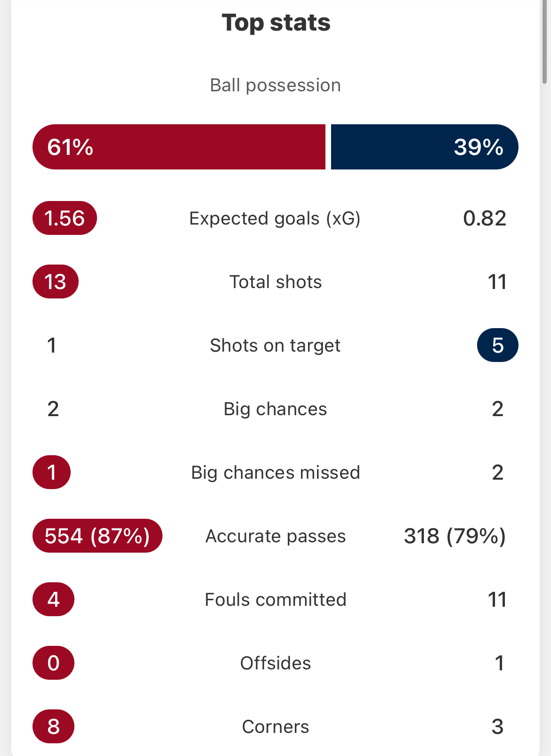The height and width of the screenshot is (756, 551).
Task: Tap the Big chances label
Action: (275, 409)
